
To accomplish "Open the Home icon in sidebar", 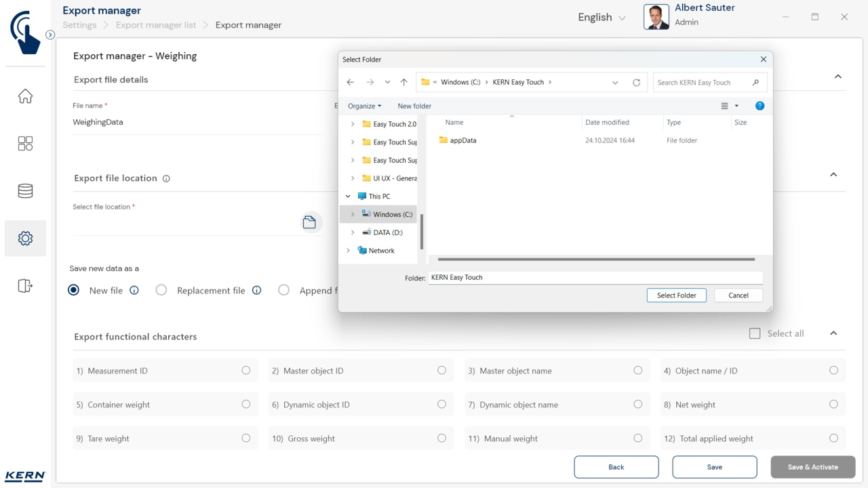I will tap(25, 96).
